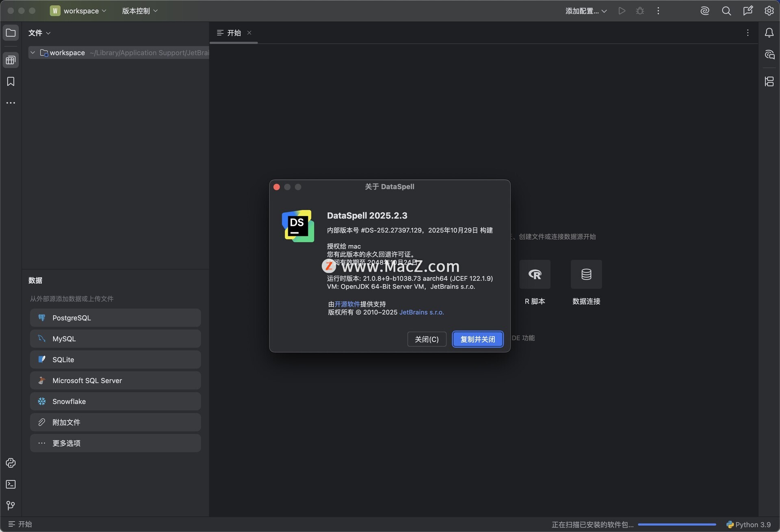
Task: Open the 添加配置 run configuration dropdown
Action: point(586,11)
